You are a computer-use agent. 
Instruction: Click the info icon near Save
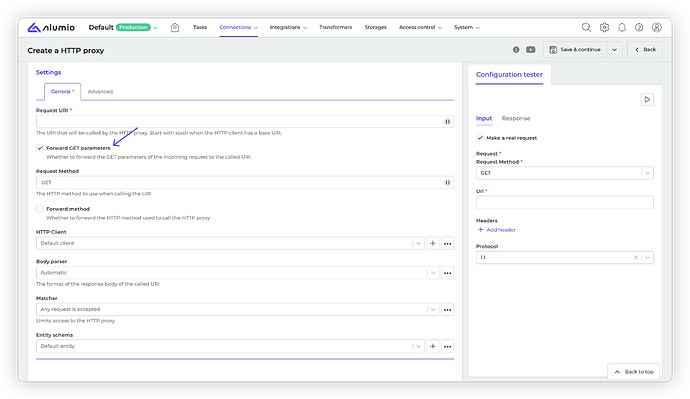tap(516, 50)
